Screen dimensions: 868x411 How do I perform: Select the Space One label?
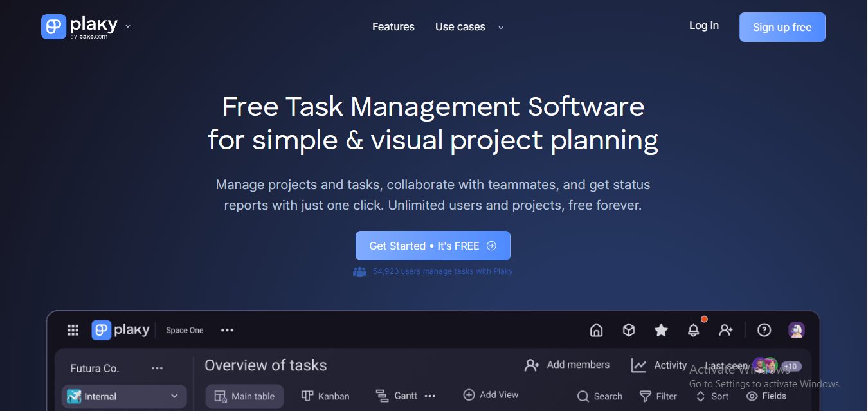click(185, 331)
